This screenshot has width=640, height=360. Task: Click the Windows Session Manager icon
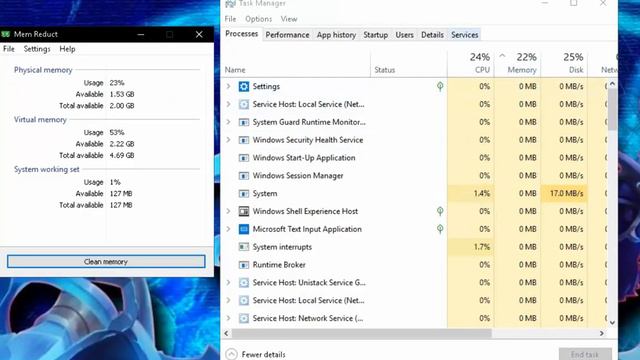pyautogui.click(x=244, y=176)
